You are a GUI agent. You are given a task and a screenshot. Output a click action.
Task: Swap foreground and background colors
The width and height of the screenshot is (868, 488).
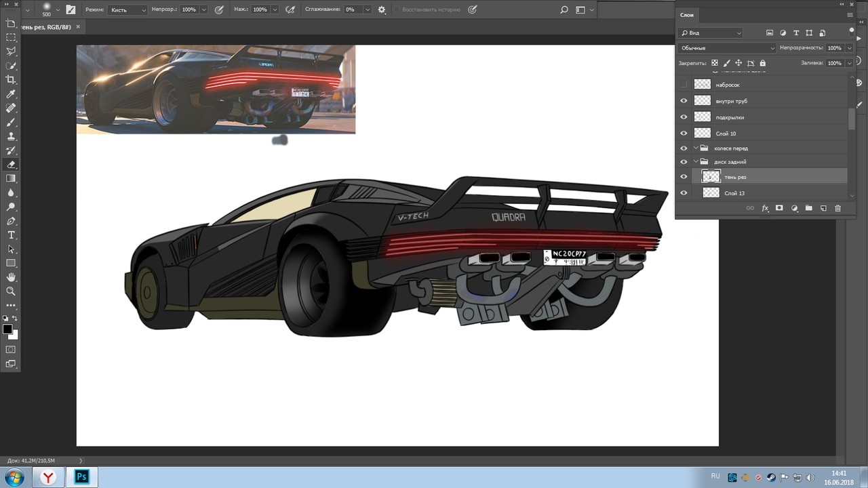(15, 318)
